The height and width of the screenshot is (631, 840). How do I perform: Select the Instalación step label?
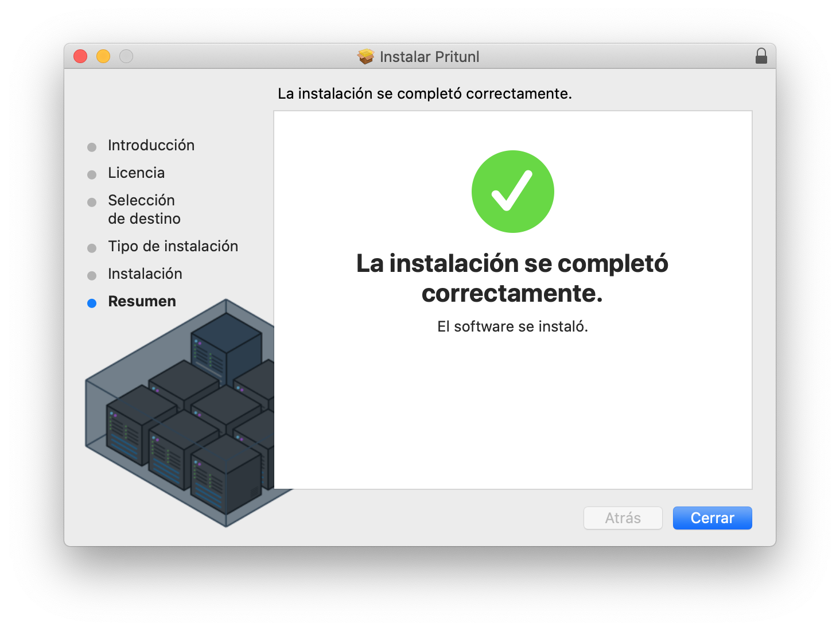pyautogui.click(x=145, y=274)
